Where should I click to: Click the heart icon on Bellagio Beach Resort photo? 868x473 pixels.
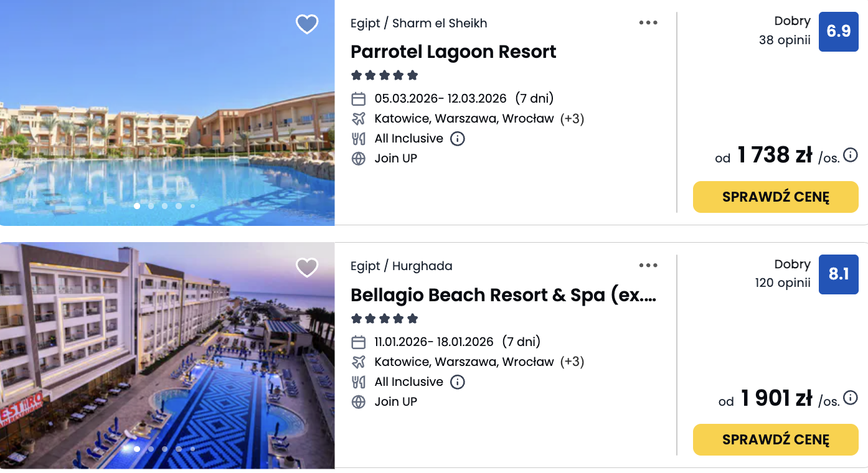(307, 268)
